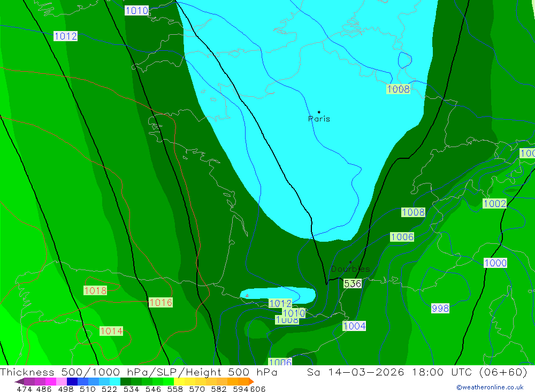This screenshot has width=535, height=392.
Task: Click the bright yellow legend swatch
Action: point(179,381)
